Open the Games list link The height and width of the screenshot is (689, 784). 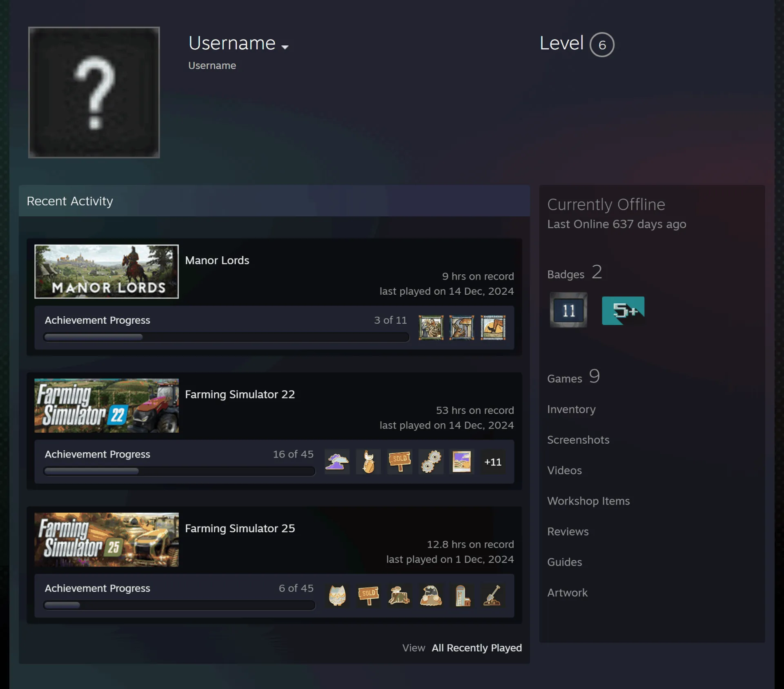click(x=573, y=376)
